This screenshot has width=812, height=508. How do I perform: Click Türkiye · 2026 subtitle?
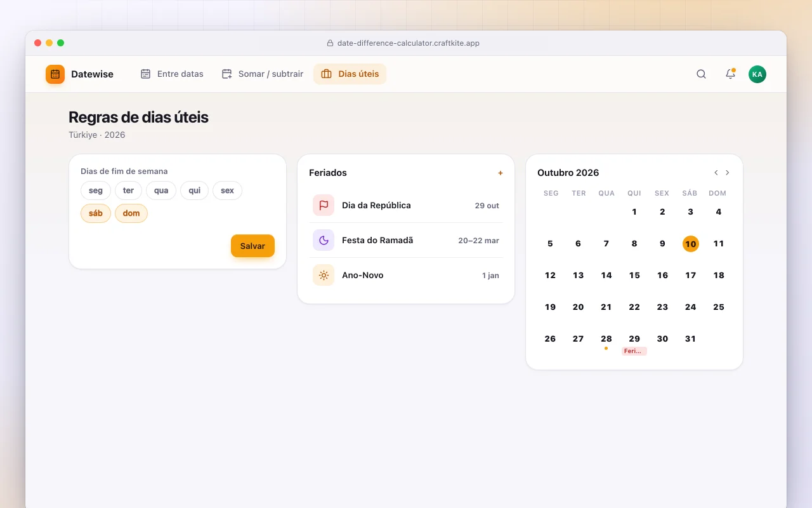point(97,135)
